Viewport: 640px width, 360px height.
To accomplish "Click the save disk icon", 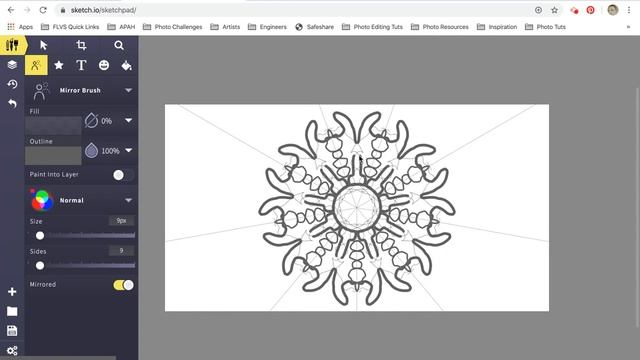I will [x=12, y=331].
